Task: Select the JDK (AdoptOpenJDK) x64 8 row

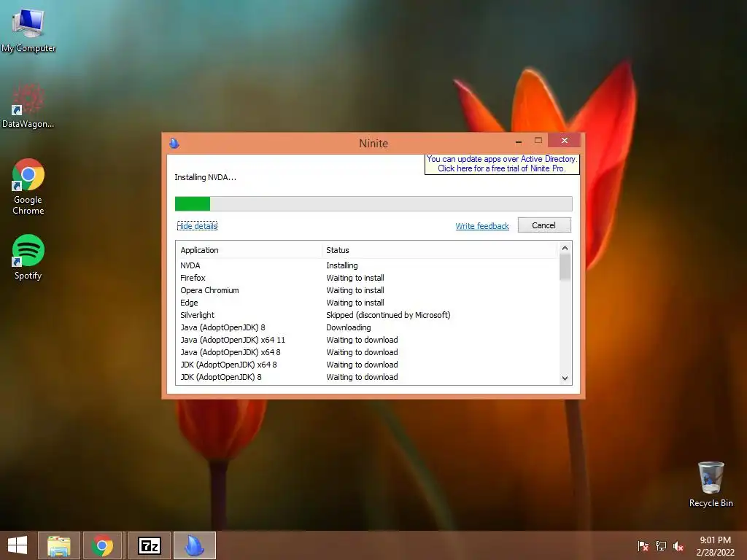Action: (x=367, y=365)
